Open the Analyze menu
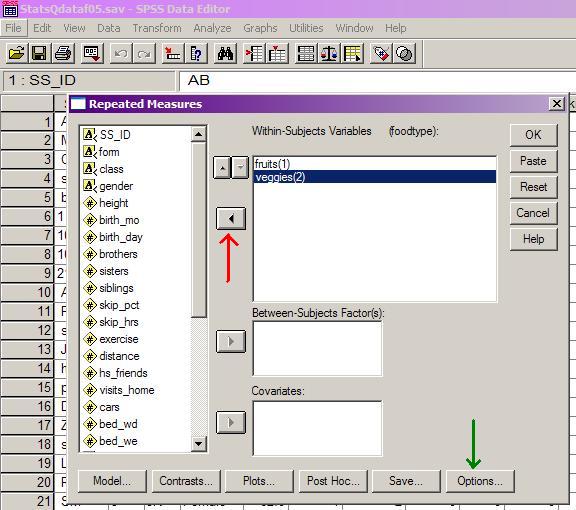 click(212, 28)
